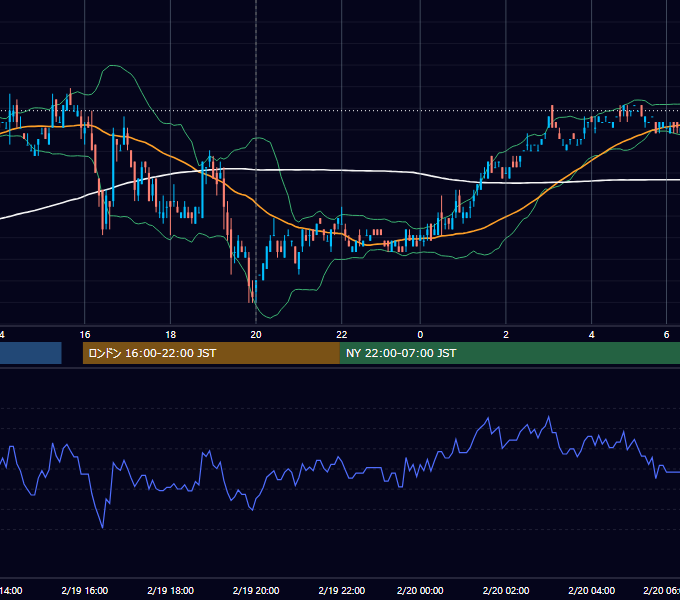
Task: Click the 4 hour label on price chart axis
Action: point(592,335)
